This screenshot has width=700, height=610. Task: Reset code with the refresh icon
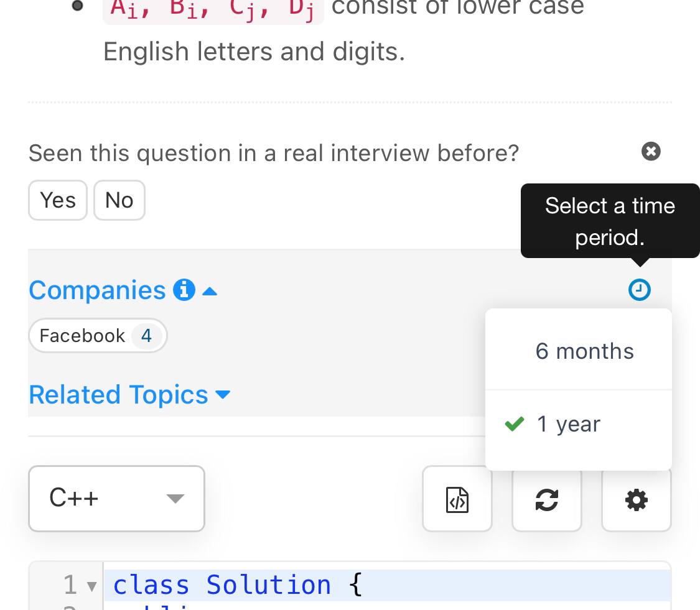(547, 499)
